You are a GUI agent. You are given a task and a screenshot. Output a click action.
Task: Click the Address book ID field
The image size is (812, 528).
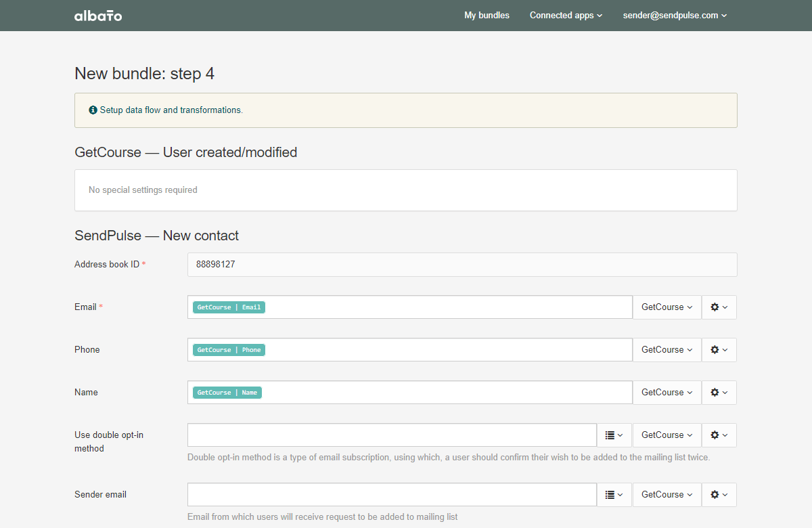[462, 265]
